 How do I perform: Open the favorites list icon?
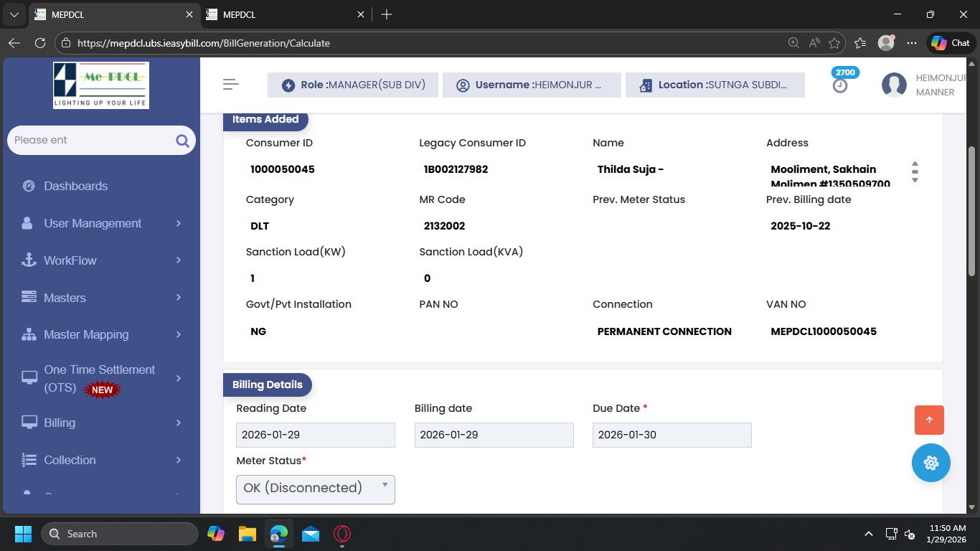860,43
